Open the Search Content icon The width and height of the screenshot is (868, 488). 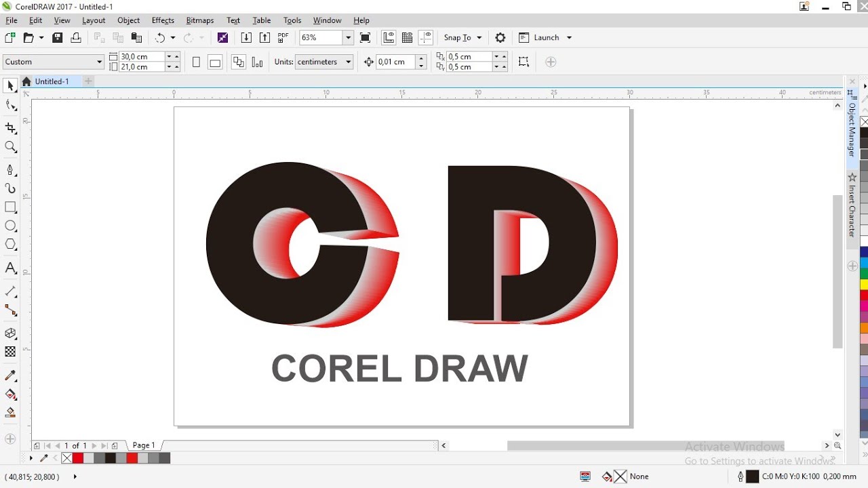222,38
